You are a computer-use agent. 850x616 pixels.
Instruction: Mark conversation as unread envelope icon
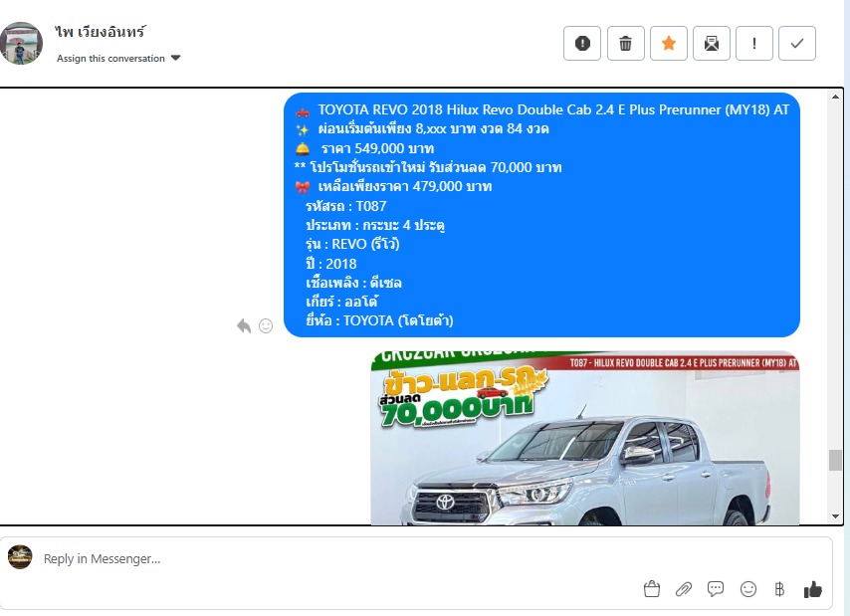click(712, 44)
